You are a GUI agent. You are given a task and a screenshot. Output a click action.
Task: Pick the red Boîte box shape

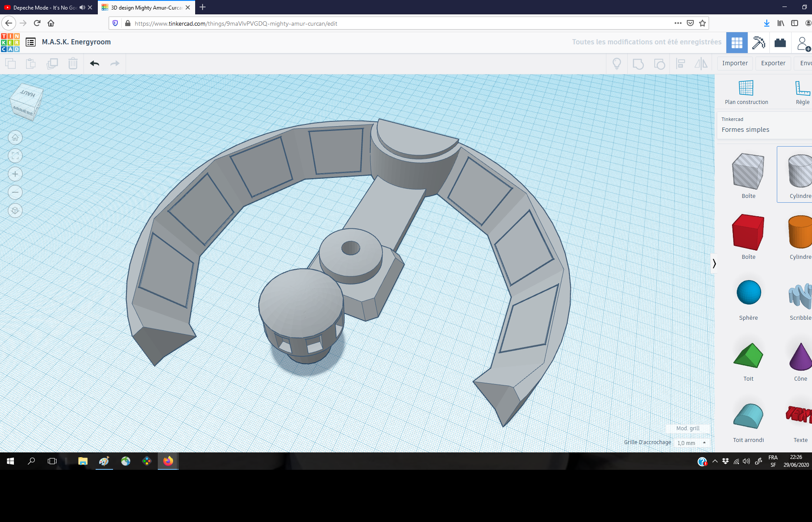(x=748, y=232)
